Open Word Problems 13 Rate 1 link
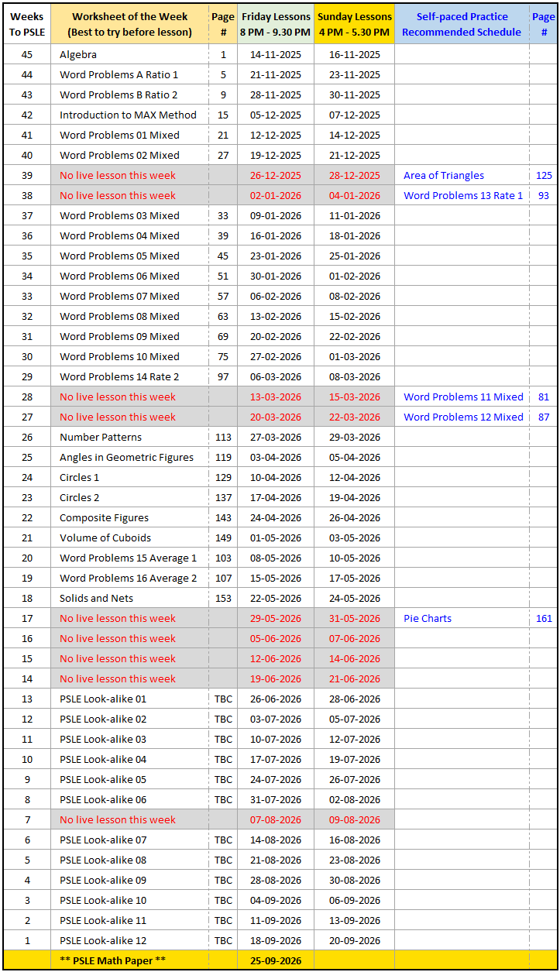Screen dimensions: 560x972 [x=462, y=196]
